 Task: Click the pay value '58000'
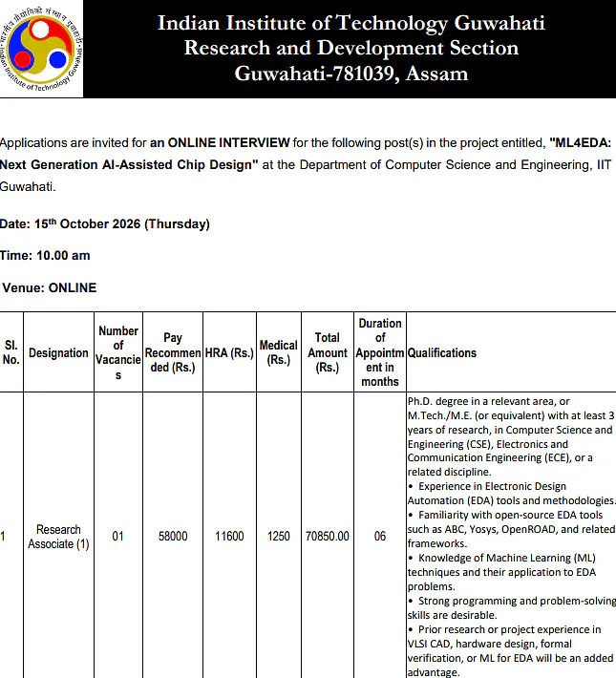click(x=173, y=536)
